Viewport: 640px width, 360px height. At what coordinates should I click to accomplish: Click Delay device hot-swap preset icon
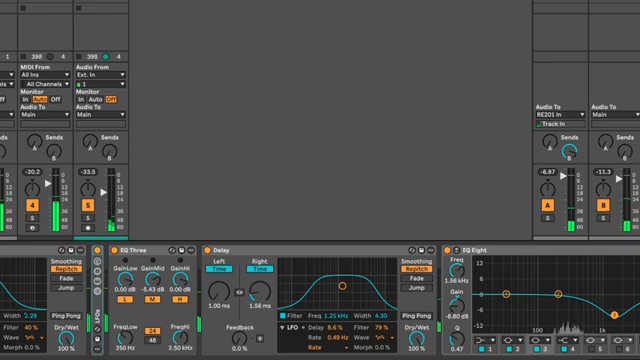click(412, 250)
